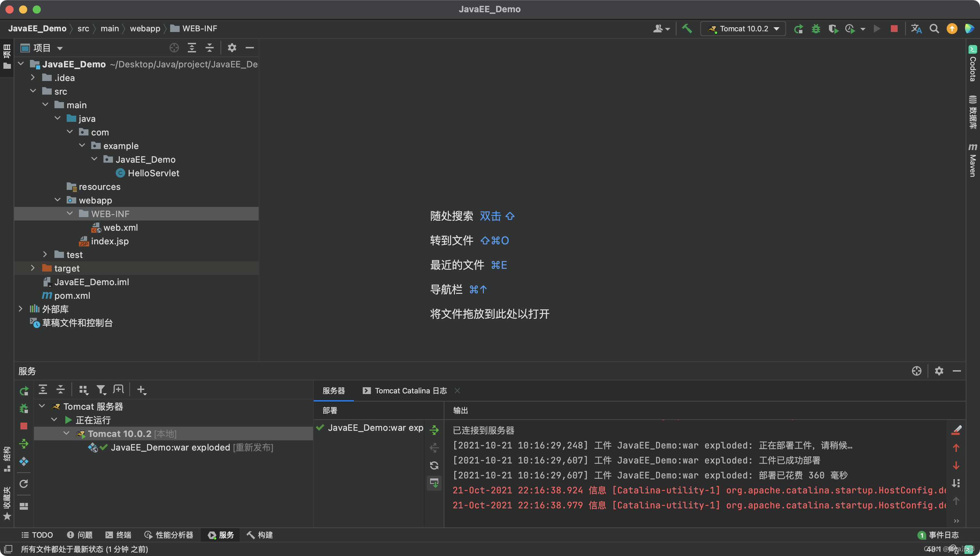Stop the server with red square in top toolbar

point(894,29)
